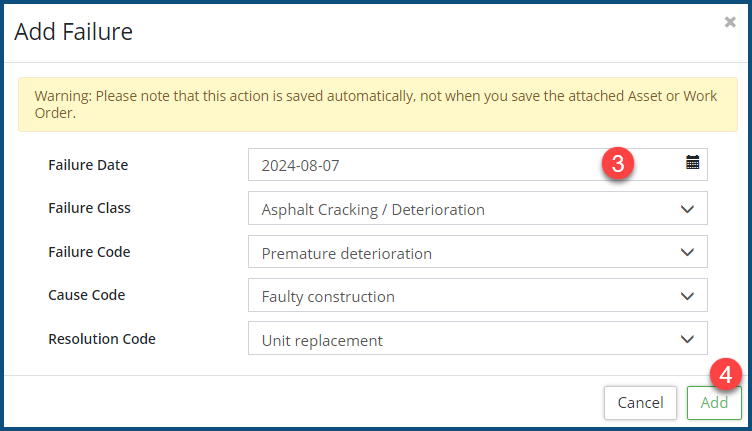Click the Resolution Code label
Viewport: 752px width, 431px height.
tap(102, 339)
